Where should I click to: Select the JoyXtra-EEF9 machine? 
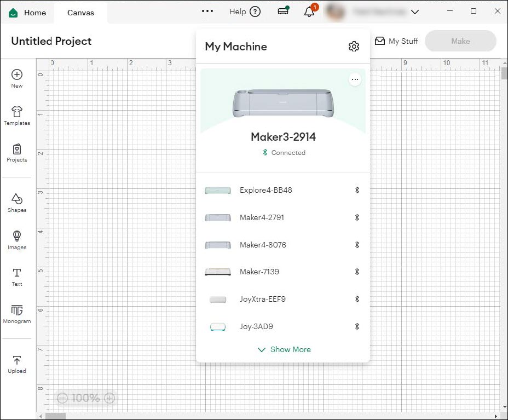click(x=283, y=299)
